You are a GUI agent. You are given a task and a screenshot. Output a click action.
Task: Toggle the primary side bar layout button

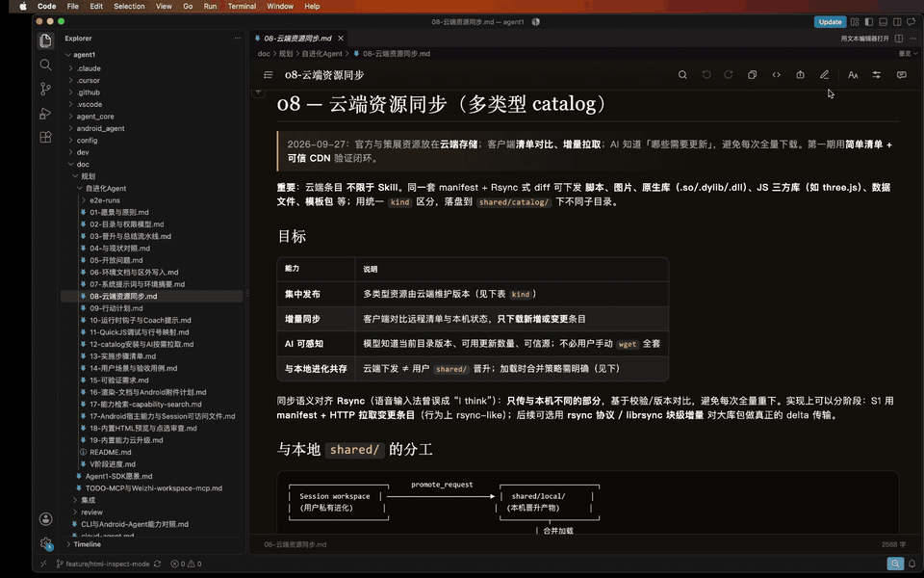[x=869, y=22]
